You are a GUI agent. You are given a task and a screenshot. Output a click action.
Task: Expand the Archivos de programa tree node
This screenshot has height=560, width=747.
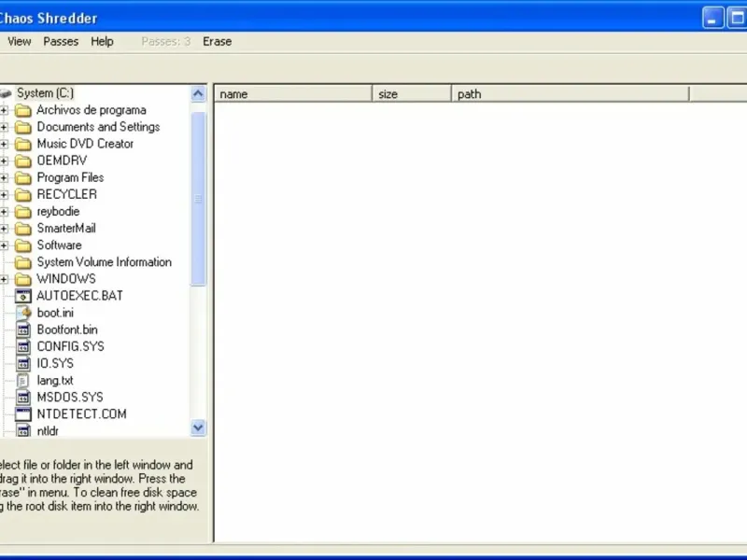click(x=4, y=110)
